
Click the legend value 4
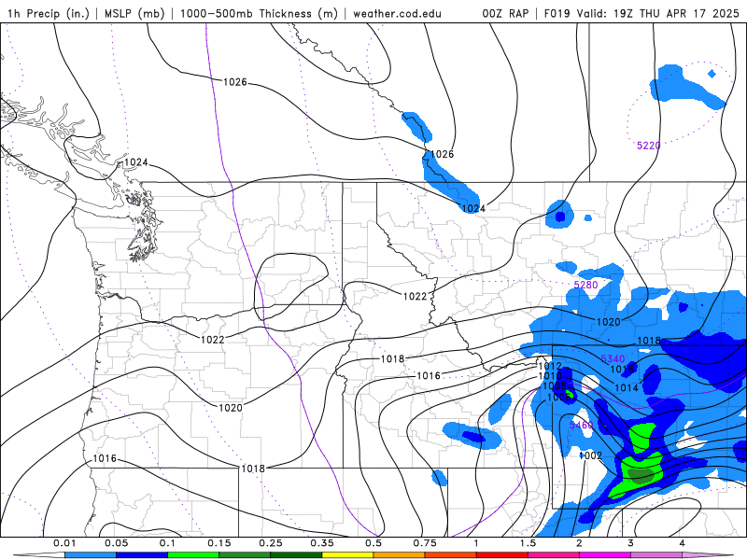683,543
